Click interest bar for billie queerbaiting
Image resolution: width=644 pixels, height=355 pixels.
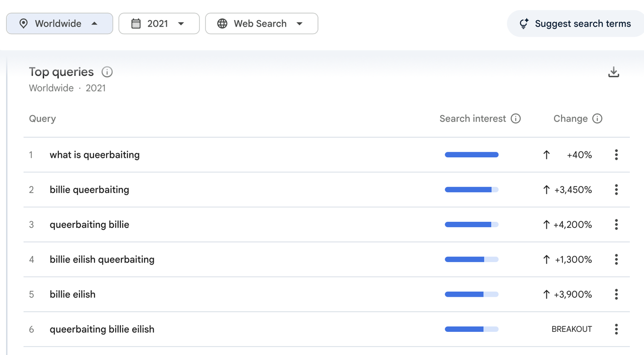[471, 190]
